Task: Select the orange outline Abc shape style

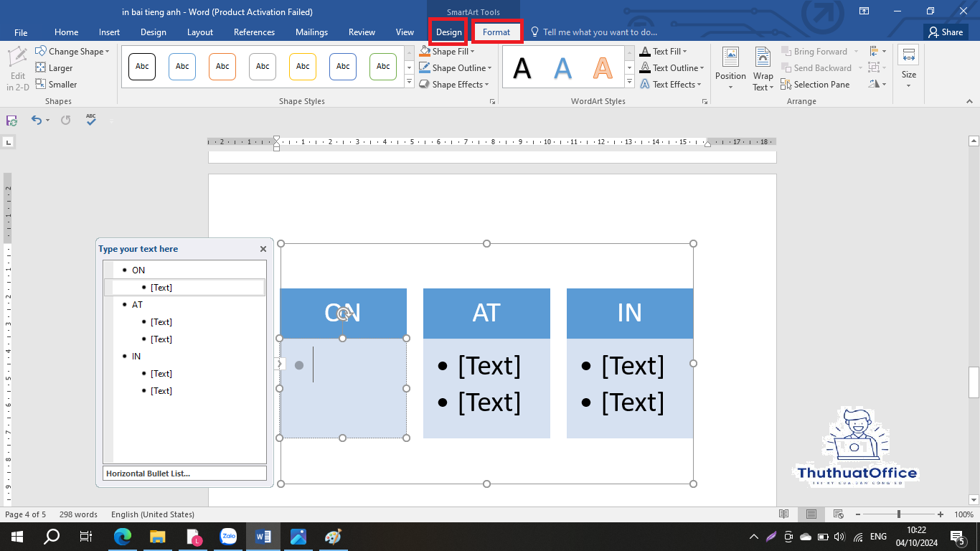Action: coord(222,67)
